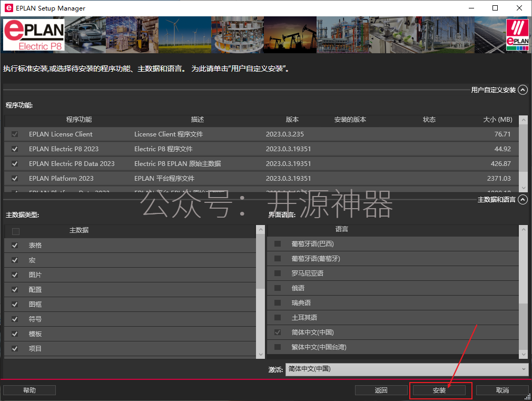532x401 pixels.
Task: Click the 取消 cancel button
Action: (x=502, y=390)
